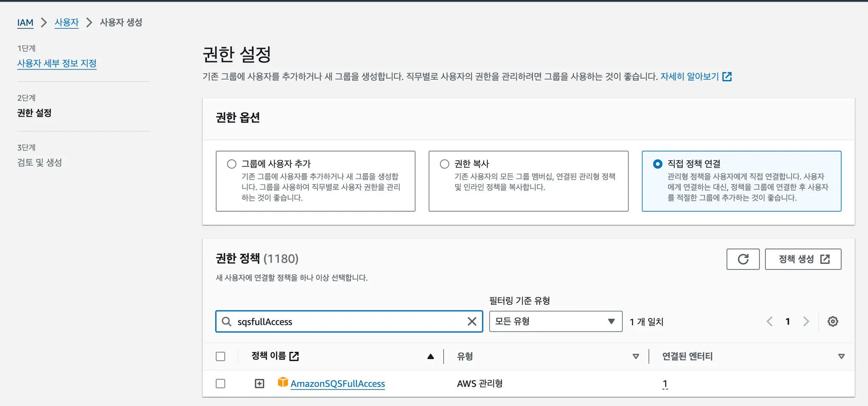Go to IAM breadcrumb link
Screen dimensions: 868x406
click(x=25, y=22)
